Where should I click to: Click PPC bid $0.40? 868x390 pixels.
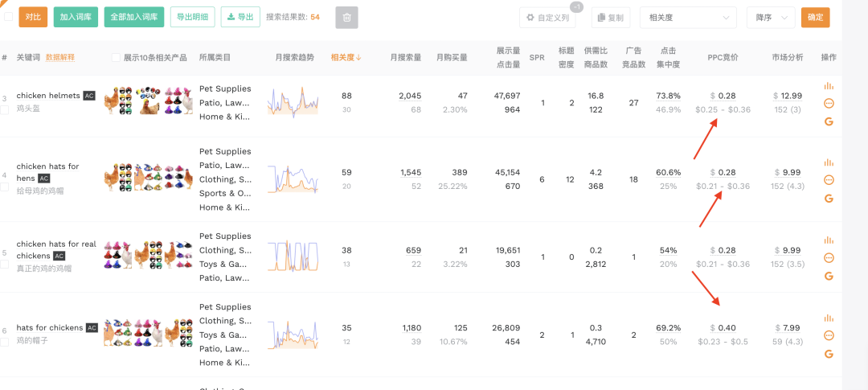point(723,328)
